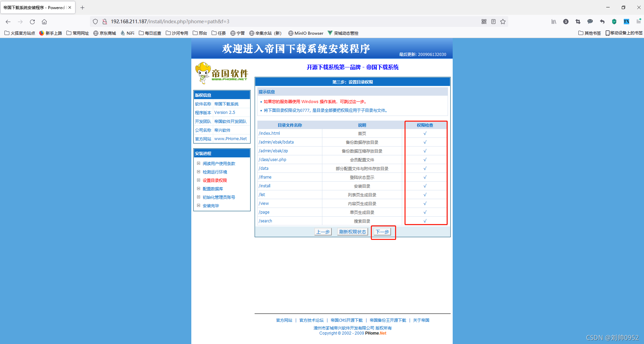Open the 新手上路 bookmark
Image resolution: width=644 pixels, height=344 pixels.
click(51, 33)
